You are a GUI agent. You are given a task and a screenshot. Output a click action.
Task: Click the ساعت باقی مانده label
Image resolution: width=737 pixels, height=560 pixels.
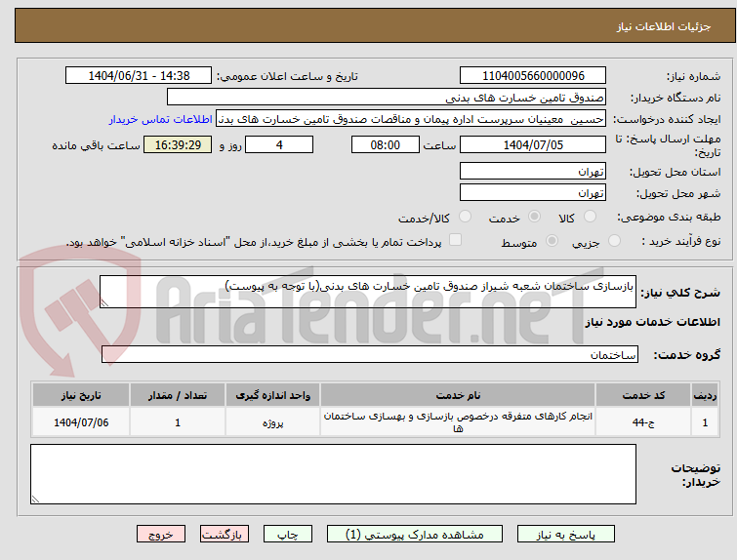(97, 145)
